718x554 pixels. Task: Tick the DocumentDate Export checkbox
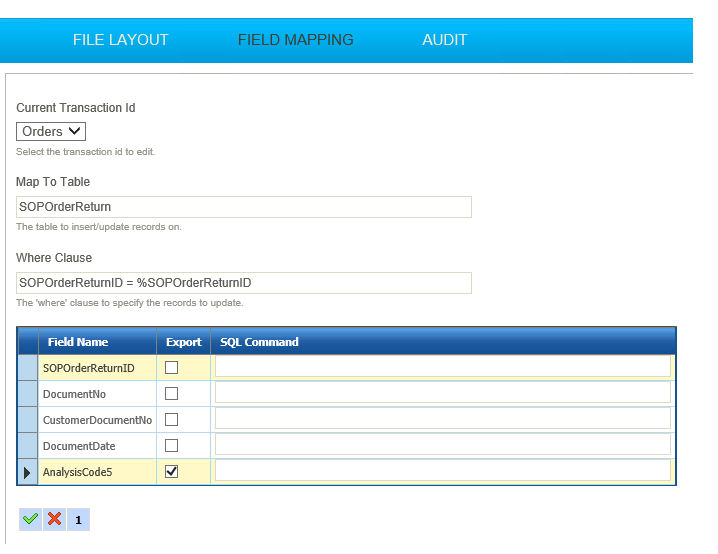point(171,446)
